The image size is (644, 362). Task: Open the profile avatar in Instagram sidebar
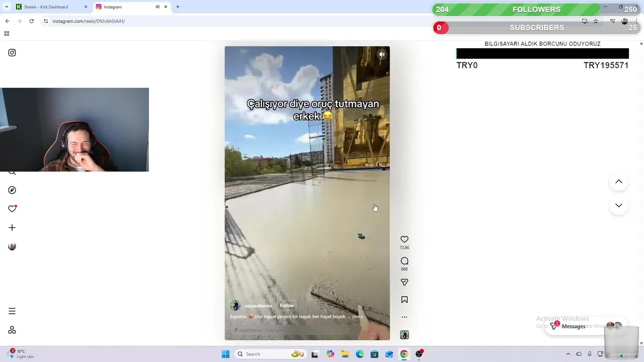12,246
